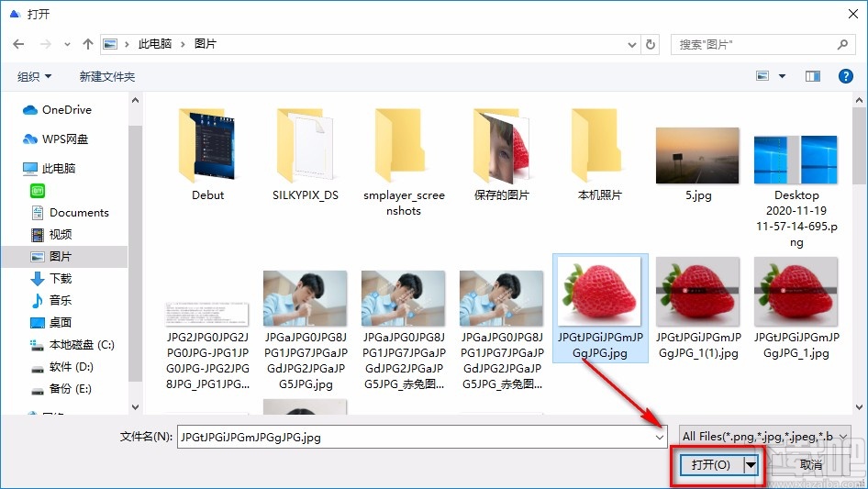Viewport: 868px width, 489px height.
Task: Open 视频 folder in the sidebar
Action: coord(51,235)
